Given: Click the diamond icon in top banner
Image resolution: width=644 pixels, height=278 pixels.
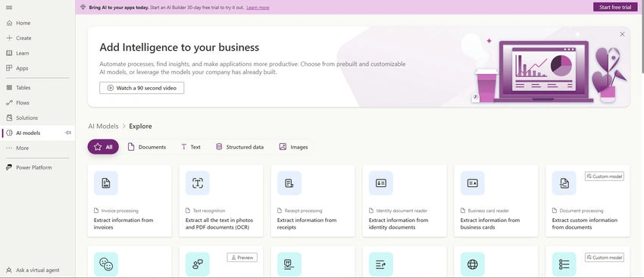Looking at the screenshot, I should (x=83, y=8).
